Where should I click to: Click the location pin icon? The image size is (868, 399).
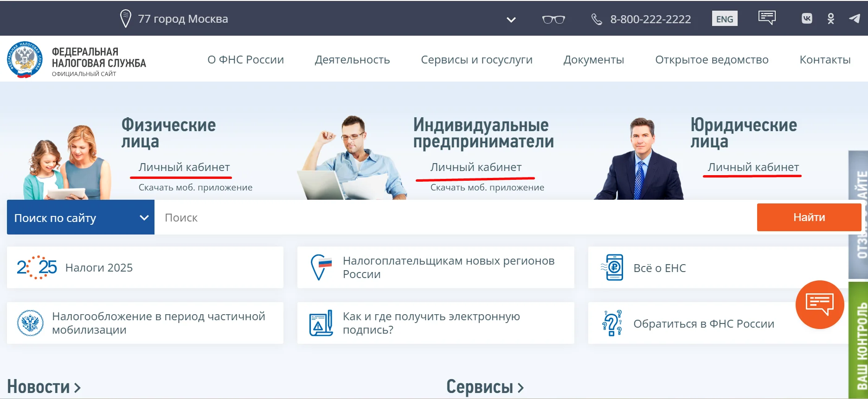point(125,19)
